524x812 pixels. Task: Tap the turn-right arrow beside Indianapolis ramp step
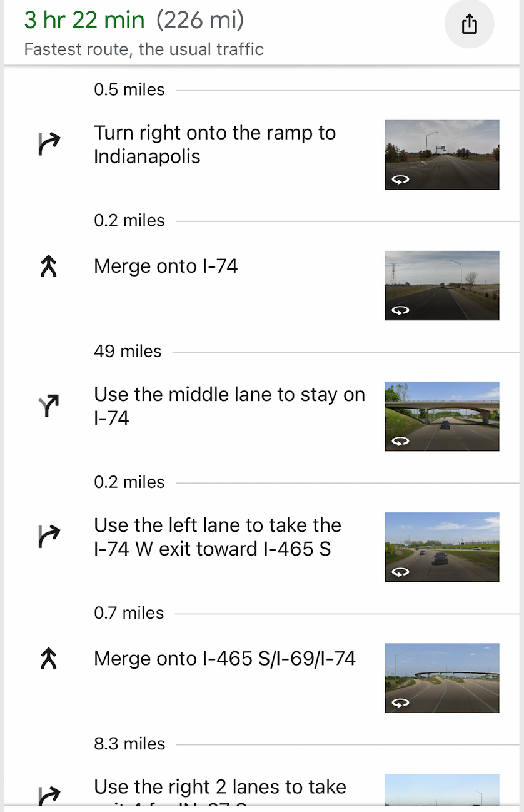[49, 144]
